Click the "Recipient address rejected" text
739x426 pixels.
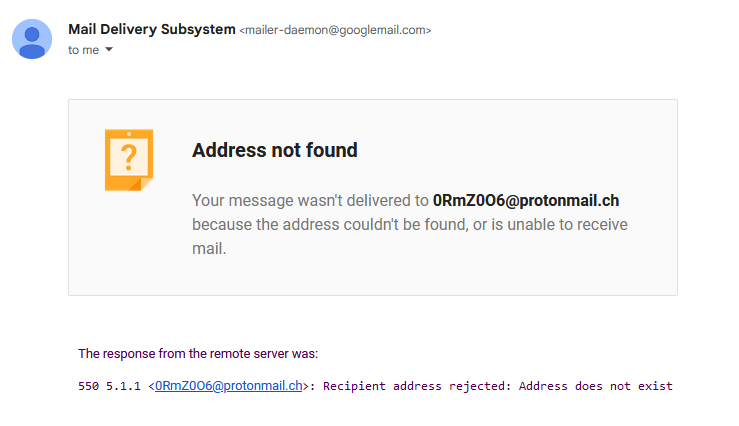417,386
